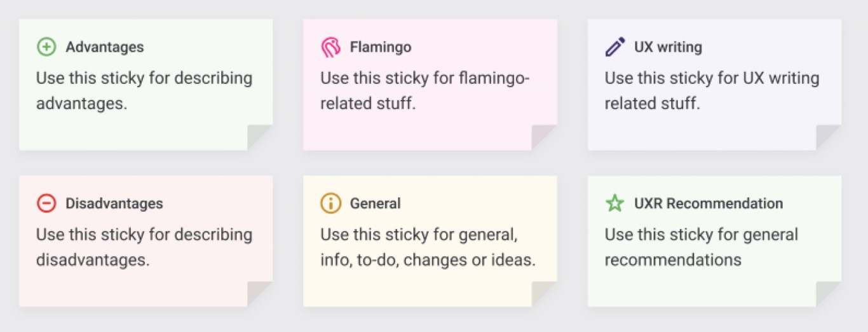Viewport: 868px width, 332px height.
Task: Click folded corner of the Flamingo sticky
Action: (544, 137)
